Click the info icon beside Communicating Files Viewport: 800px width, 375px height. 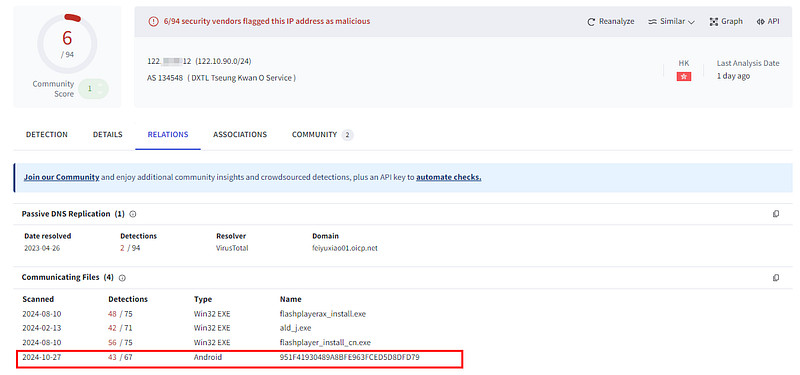[x=122, y=278]
